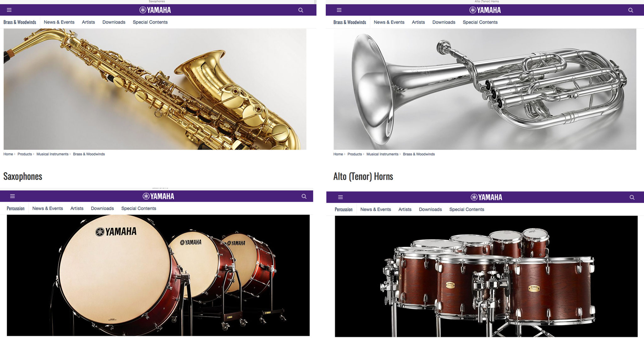Select News & Events tab on Saxophones page
This screenshot has width=644, height=338.
click(x=59, y=22)
